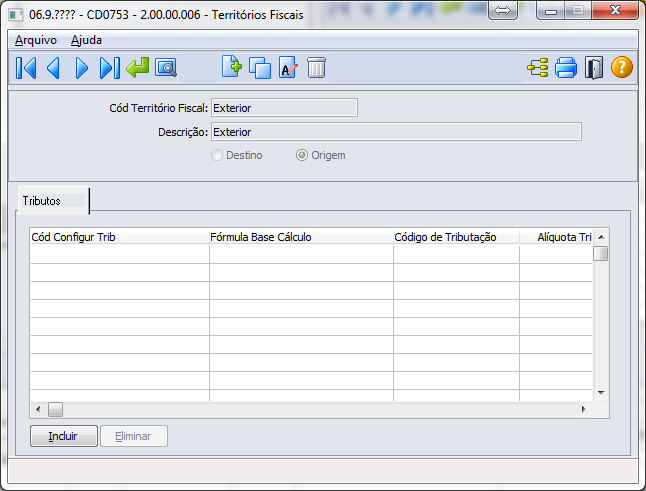Switch to the Tributos tab
This screenshot has width=646, height=491.
point(53,201)
